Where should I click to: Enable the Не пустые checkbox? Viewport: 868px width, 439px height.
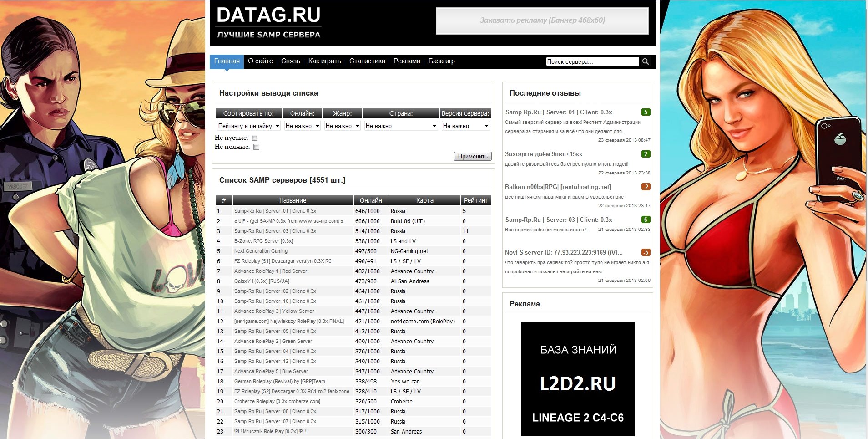coord(255,138)
